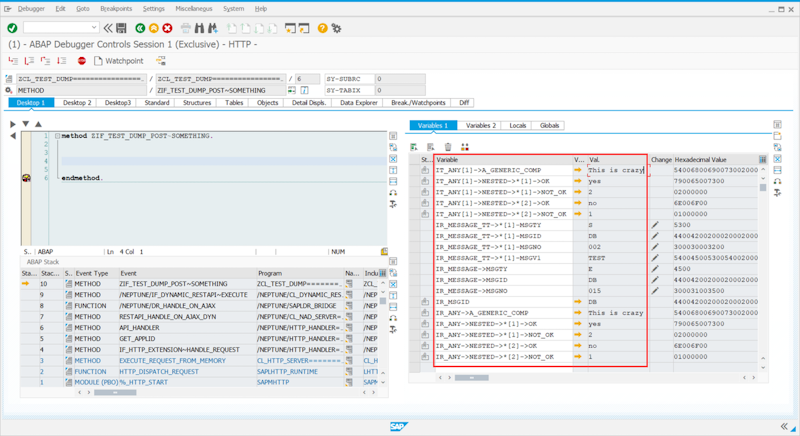The height and width of the screenshot is (436, 800).
Task: Click the green Enter checkmark icon
Action: point(12,28)
